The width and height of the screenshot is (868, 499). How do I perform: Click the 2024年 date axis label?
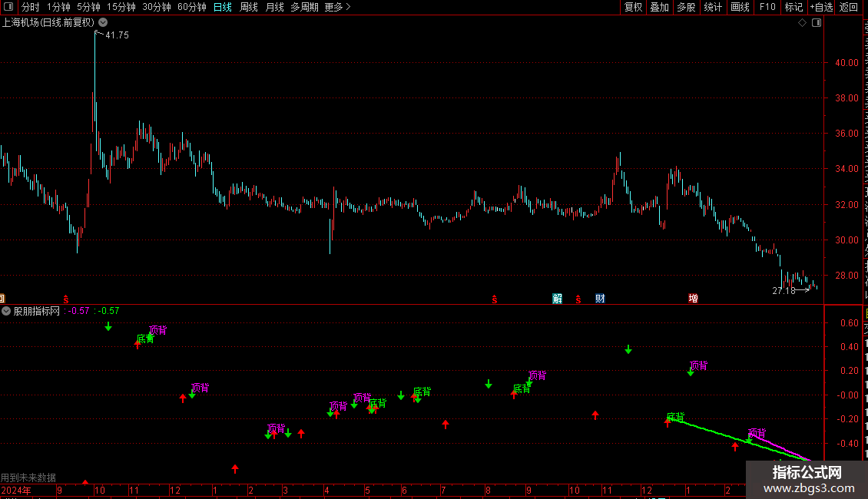pos(16,491)
